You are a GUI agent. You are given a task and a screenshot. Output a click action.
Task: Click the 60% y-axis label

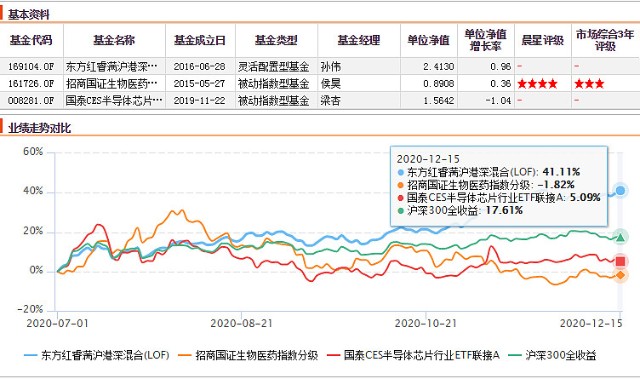coord(33,152)
